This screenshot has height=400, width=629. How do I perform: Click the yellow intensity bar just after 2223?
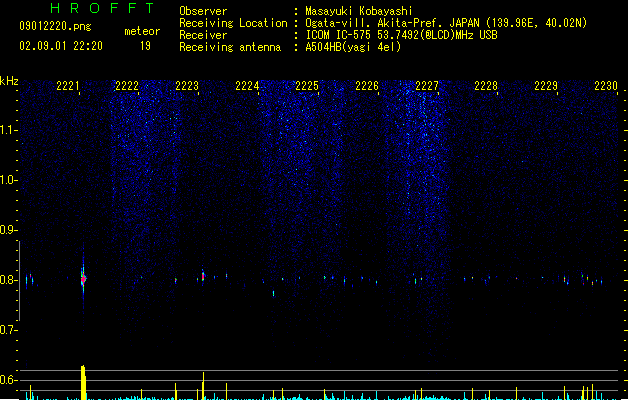coord(203,386)
